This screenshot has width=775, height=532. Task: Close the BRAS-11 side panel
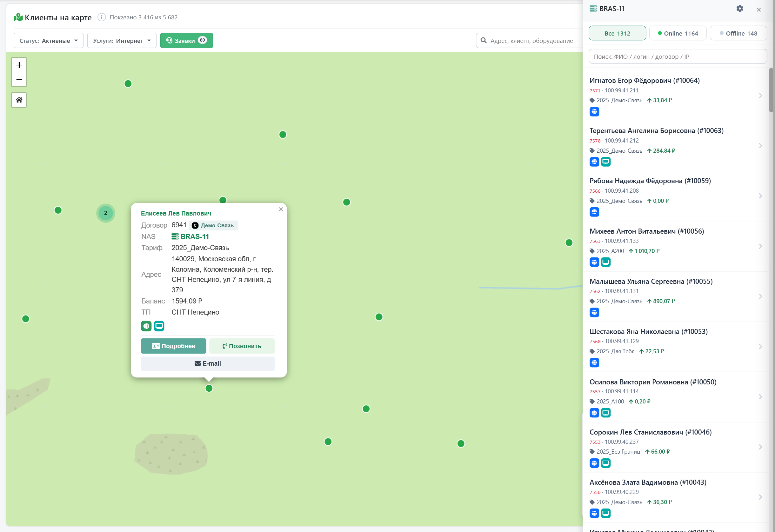pos(759,10)
